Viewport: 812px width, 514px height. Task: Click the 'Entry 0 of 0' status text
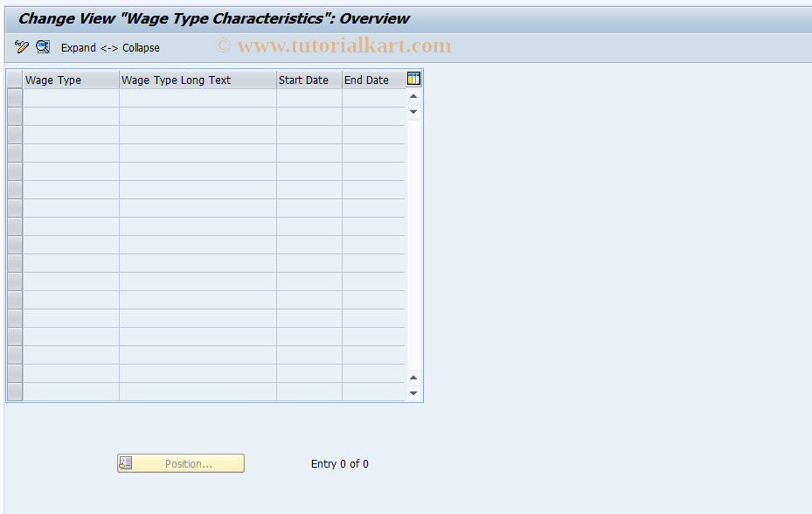point(340,464)
